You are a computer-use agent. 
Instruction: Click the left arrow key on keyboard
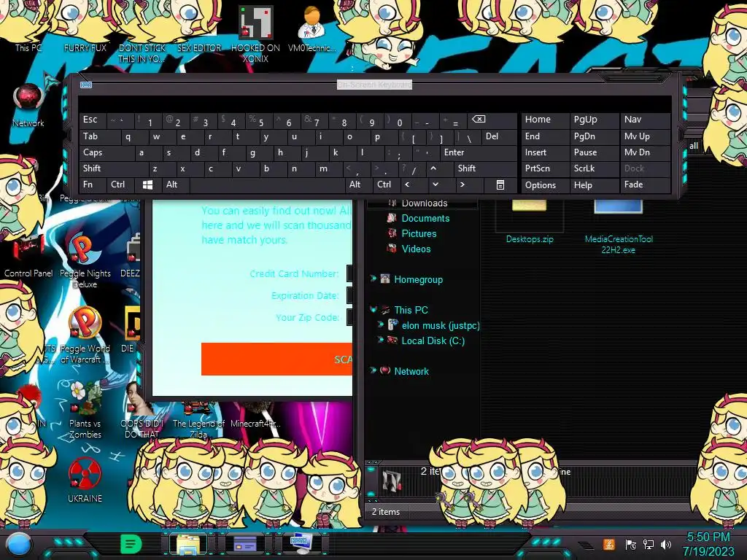pyautogui.click(x=407, y=184)
